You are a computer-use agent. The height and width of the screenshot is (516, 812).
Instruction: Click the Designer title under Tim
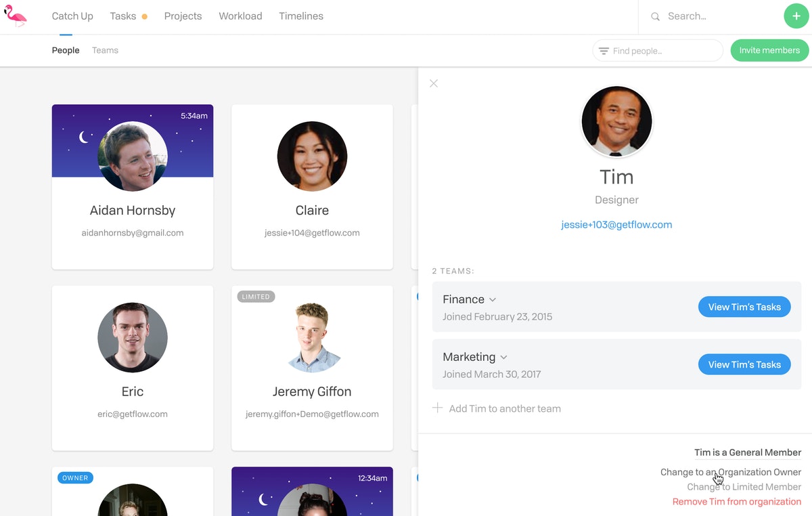[616, 200]
